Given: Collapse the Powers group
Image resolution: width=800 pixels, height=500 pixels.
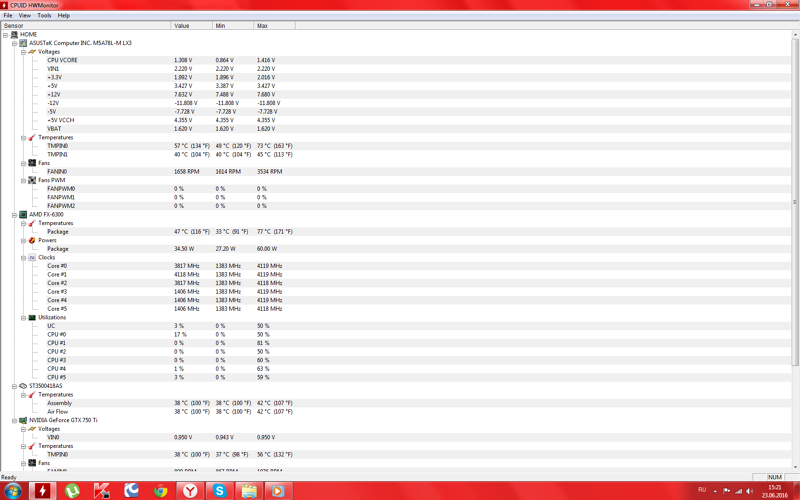Looking at the screenshot, I should [23, 241].
